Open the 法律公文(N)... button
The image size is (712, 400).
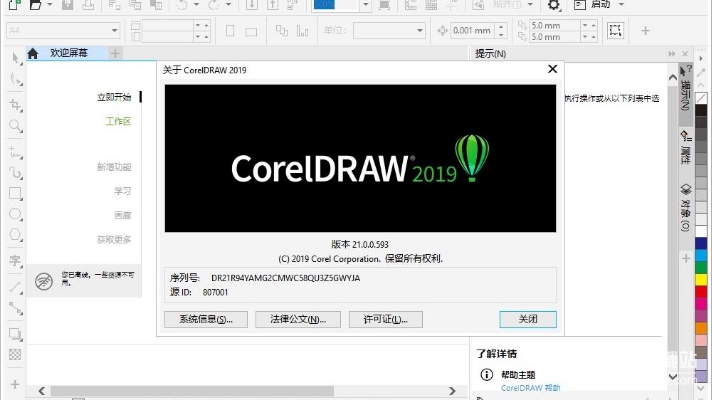291,319
